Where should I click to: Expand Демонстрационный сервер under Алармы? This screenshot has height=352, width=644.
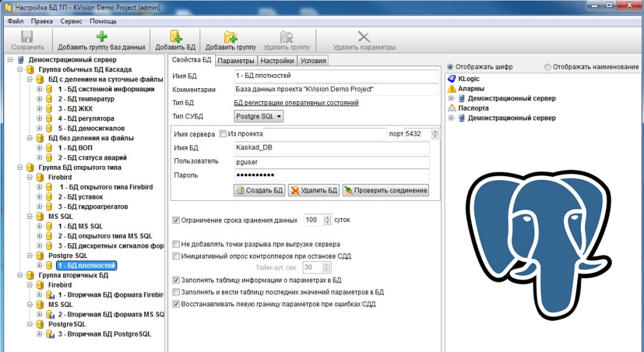pos(451,98)
